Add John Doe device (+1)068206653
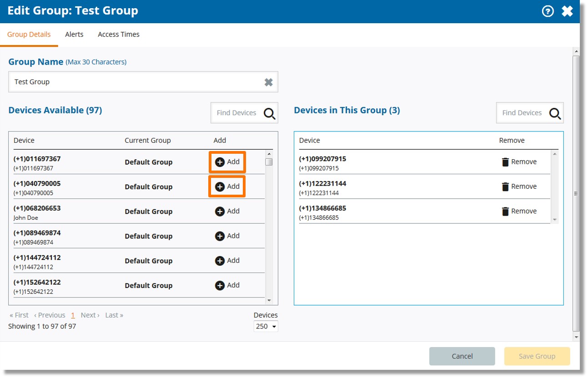Screen dimensions: 588x378 click(x=227, y=211)
